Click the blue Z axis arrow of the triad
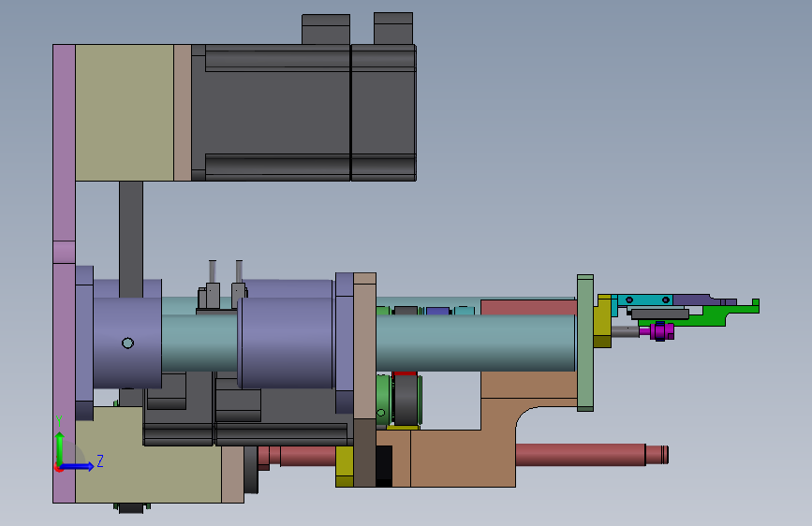The height and width of the screenshot is (526, 812). (x=79, y=466)
